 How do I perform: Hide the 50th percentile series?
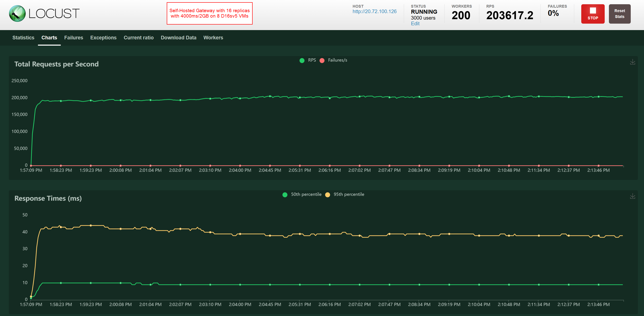pyautogui.click(x=306, y=194)
